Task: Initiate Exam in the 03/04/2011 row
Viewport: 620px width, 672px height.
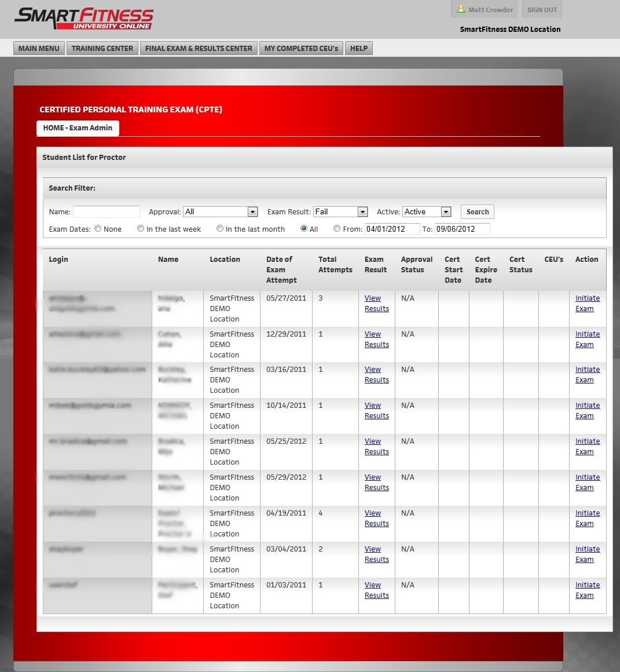Action: click(x=588, y=554)
